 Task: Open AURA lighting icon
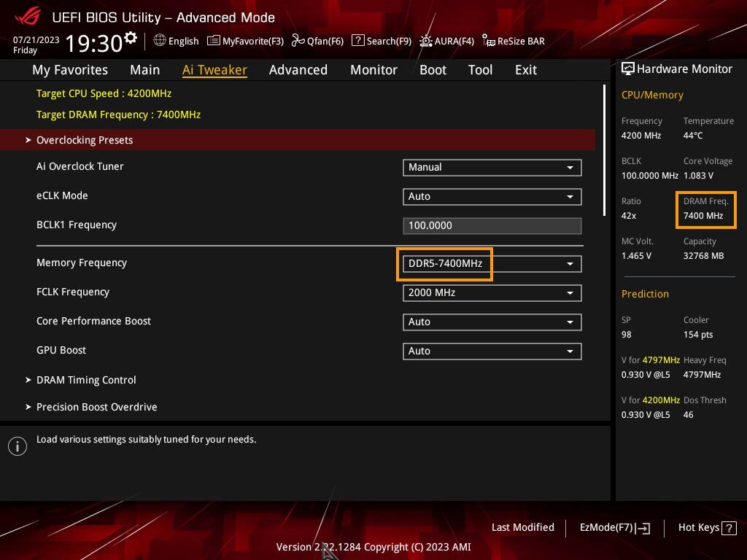pyautogui.click(x=425, y=41)
